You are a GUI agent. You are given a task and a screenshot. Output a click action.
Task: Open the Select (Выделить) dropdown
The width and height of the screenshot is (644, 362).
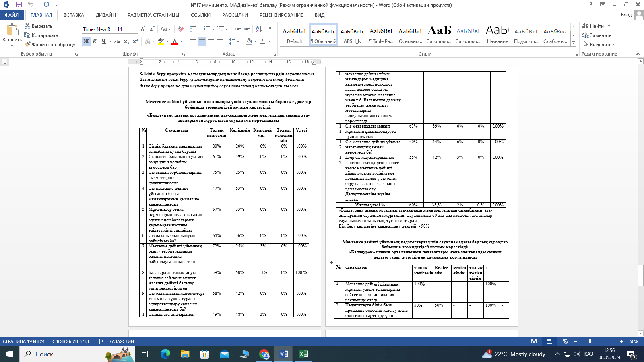[x=599, y=44]
